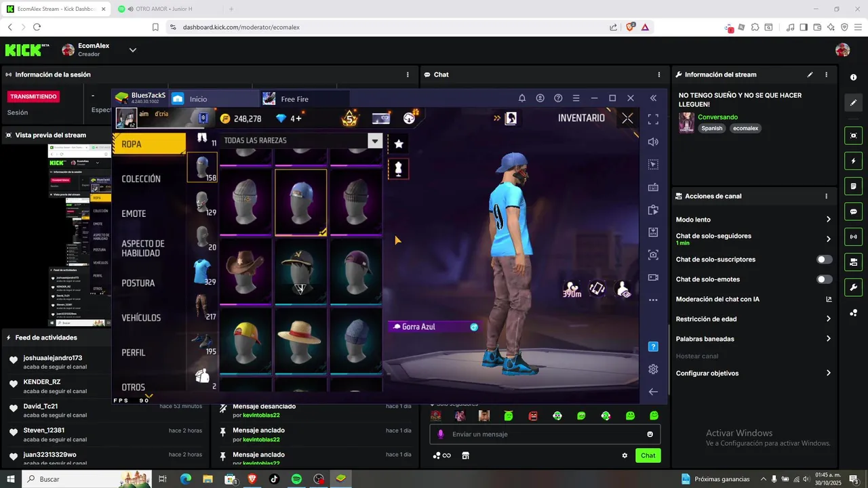Select the pants subcategory with 217 items
Viewport: 868px width, 488px height.
pos(203,306)
